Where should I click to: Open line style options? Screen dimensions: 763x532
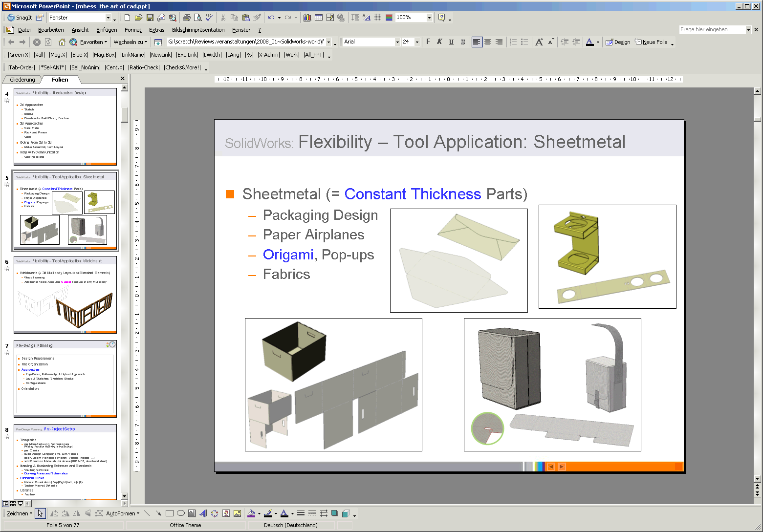click(301, 513)
